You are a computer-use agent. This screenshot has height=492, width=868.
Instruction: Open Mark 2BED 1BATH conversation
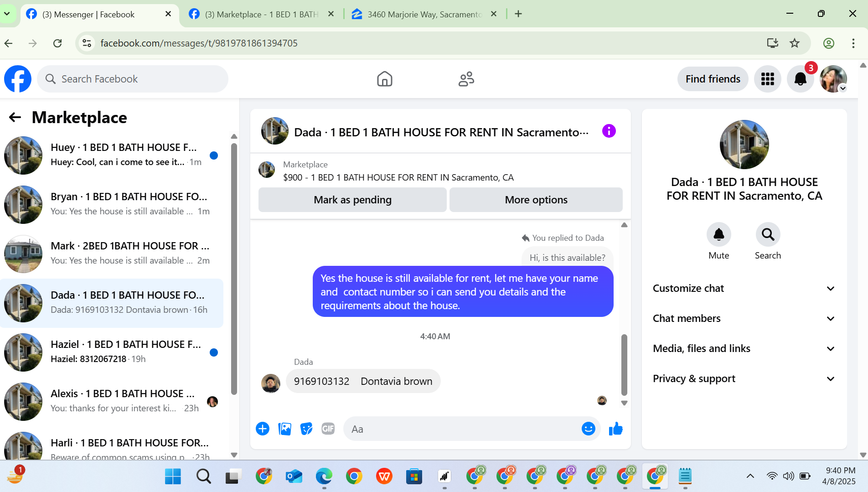tap(112, 254)
